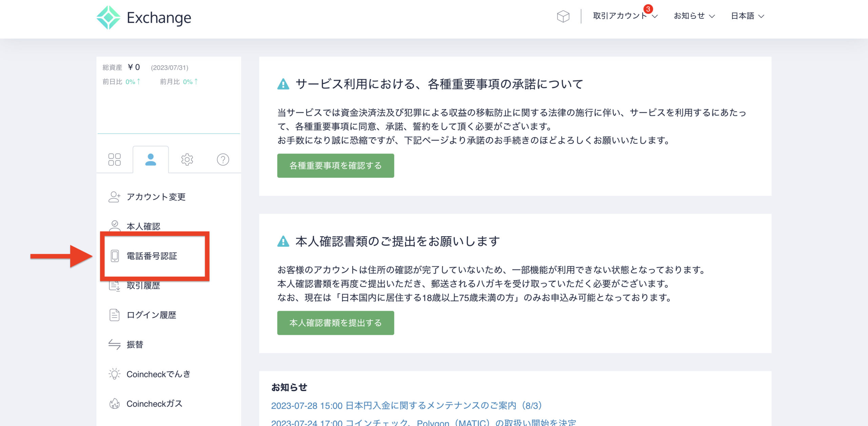Expand the 取引アカウント dropdown
The width and height of the screenshot is (868, 426).
click(625, 16)
